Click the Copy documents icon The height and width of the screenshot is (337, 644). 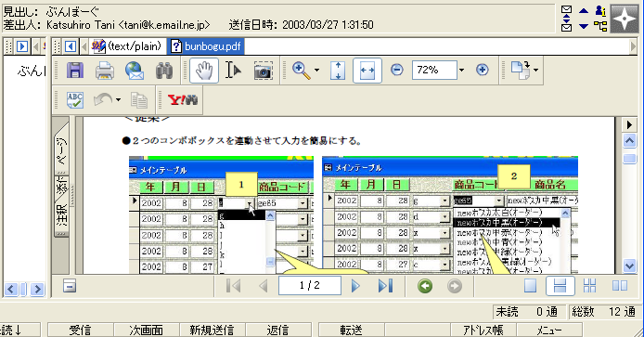[139, 100]
